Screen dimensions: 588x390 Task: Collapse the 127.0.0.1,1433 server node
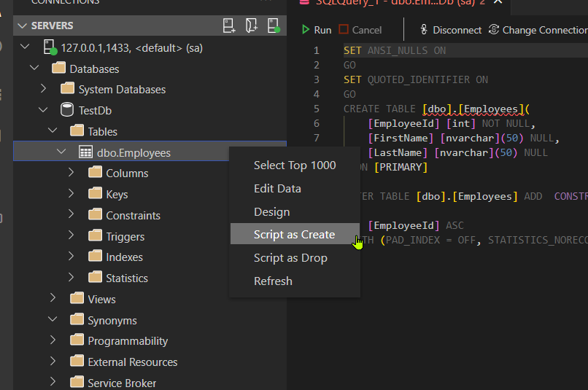pos(25,47)
